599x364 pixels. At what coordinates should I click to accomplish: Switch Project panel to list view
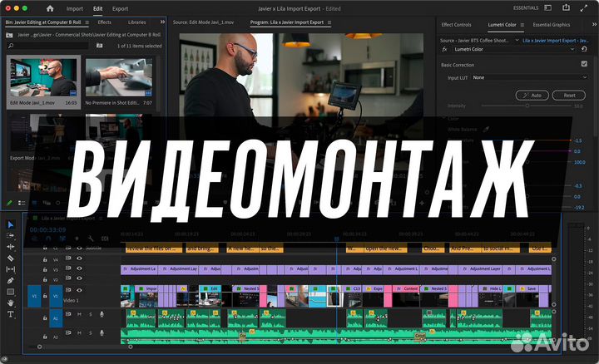[22, 203]
